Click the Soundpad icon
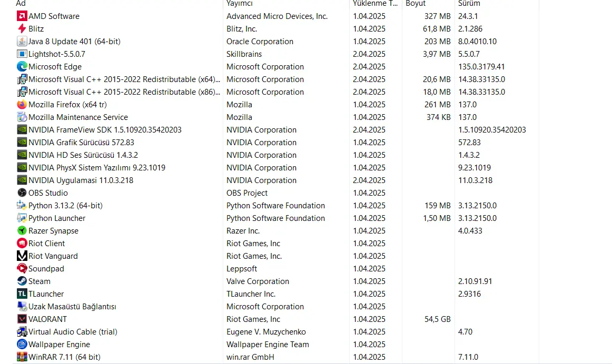 click(x=22, y=268)
